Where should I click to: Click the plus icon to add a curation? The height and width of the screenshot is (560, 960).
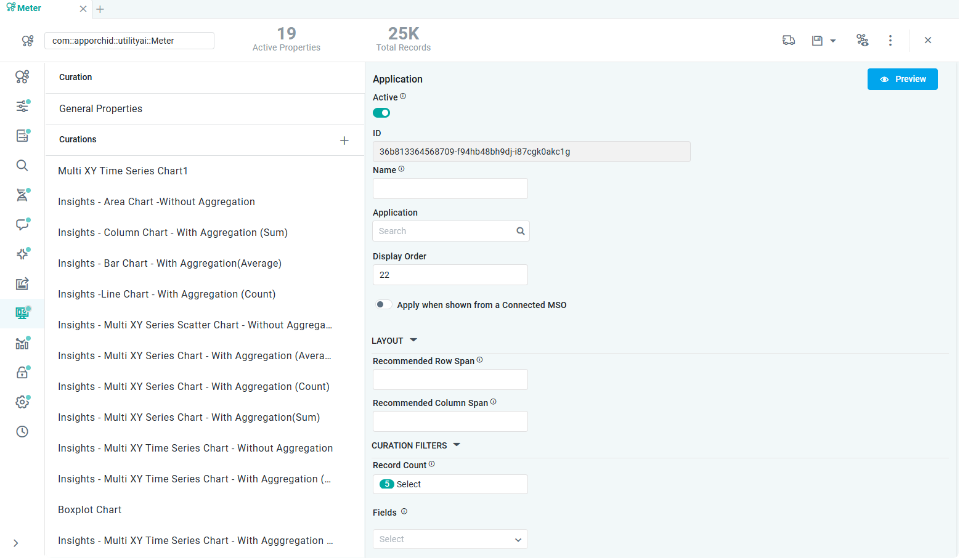click(344, 141)
